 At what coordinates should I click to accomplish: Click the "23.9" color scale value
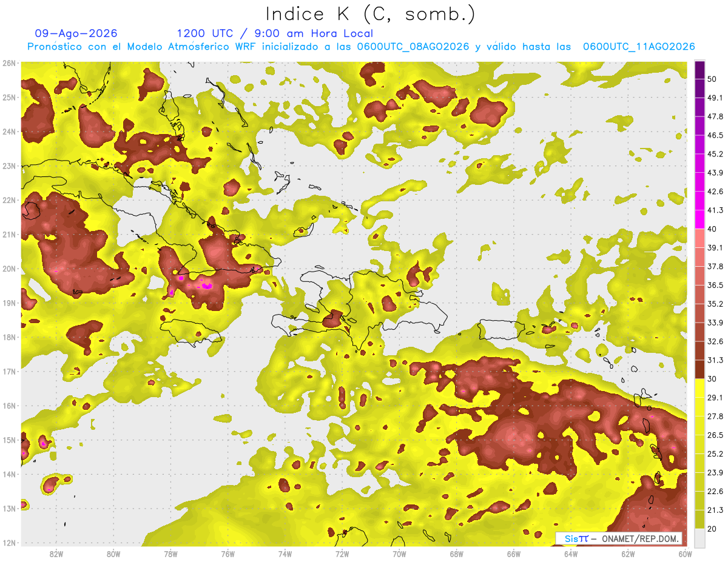715,473
